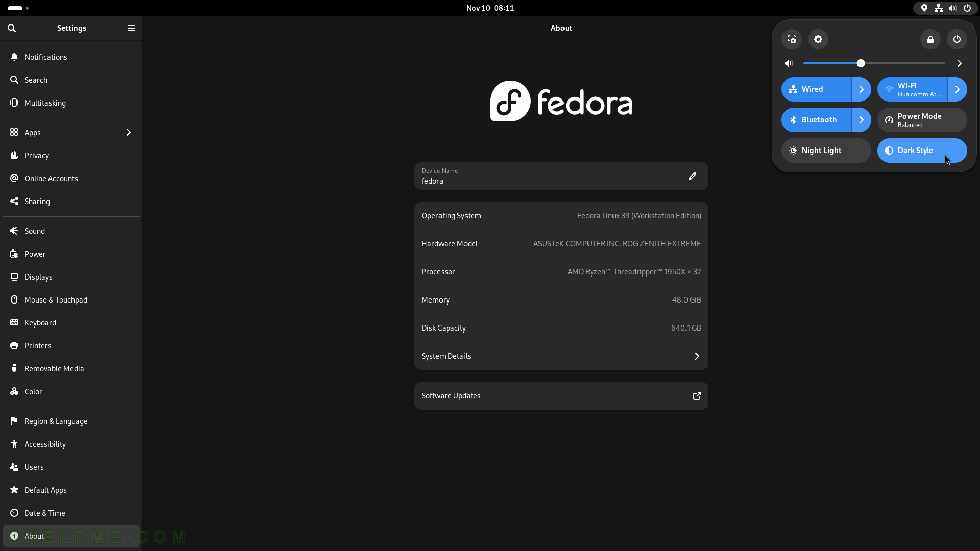
Task: Click the volume icon in top bar
Action: click(x=953, y=8)
